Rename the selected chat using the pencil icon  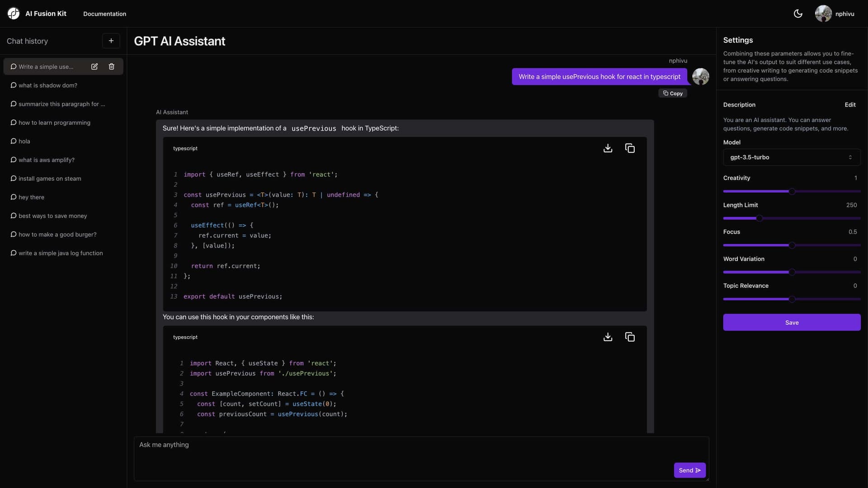click(94, 66)
